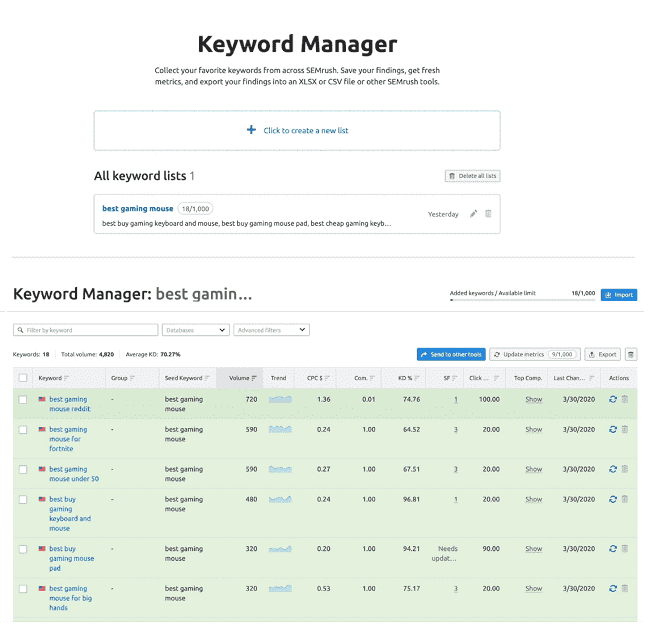Click the Delete all lists button
This screenshot has width=649, height=643.
tap(473, 176)
